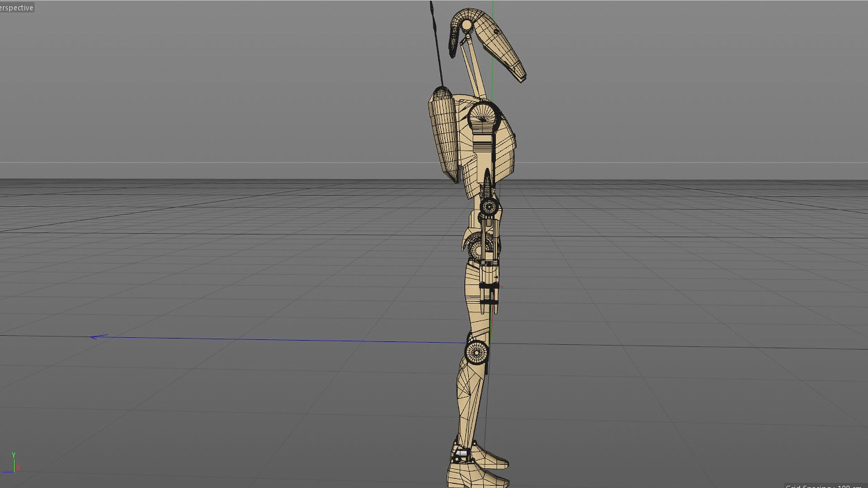Click the Perspective viewport label
This screenshot has width=868, height=488.
click(x=17, y=8)
